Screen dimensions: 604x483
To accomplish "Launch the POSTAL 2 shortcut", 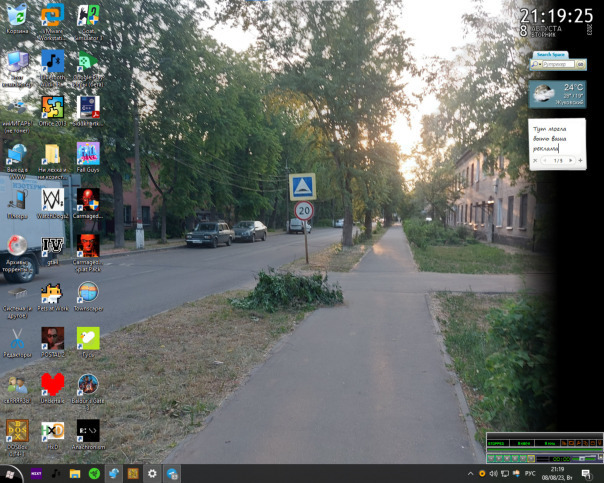I will pos(53,342).
